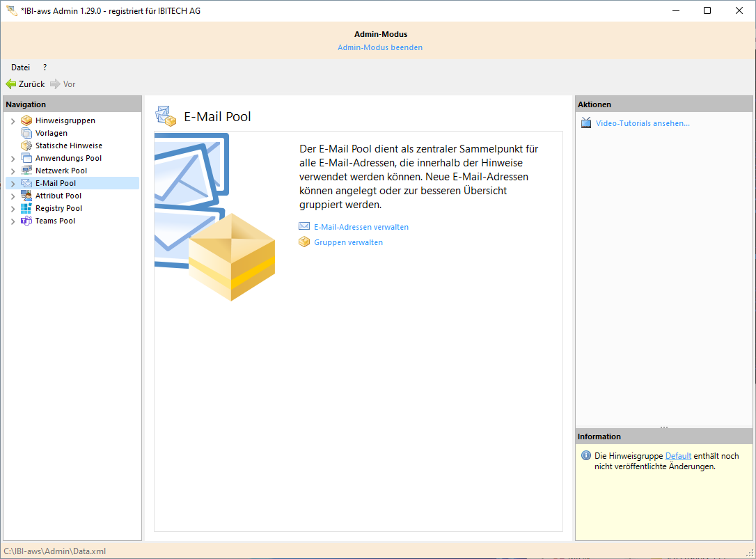Click the Registry Pool icon
Image resolution: width=756 pixels, height=559 pixels.
pyautogui.click(x=26, y=208)
